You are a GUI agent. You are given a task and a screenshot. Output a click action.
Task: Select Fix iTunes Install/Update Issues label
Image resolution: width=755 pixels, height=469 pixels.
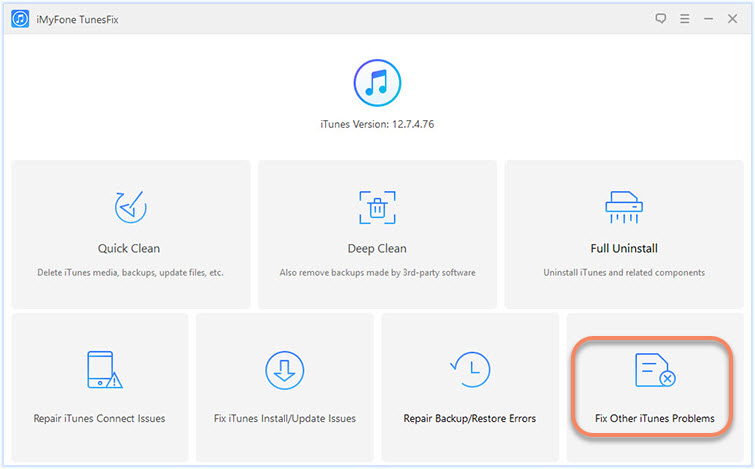click(284, 418)
